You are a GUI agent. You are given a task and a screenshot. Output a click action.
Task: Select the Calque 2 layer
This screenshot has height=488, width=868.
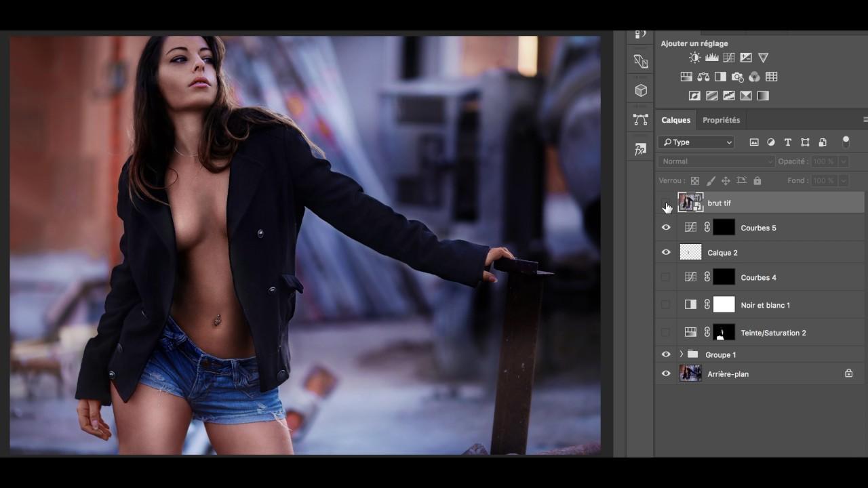(722, 253)
